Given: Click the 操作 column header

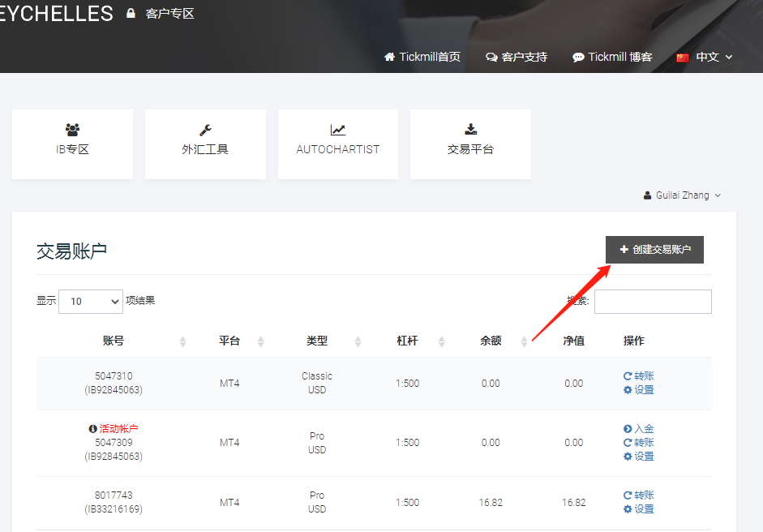Looking at the screenshot, I should [x=633, y=341].
